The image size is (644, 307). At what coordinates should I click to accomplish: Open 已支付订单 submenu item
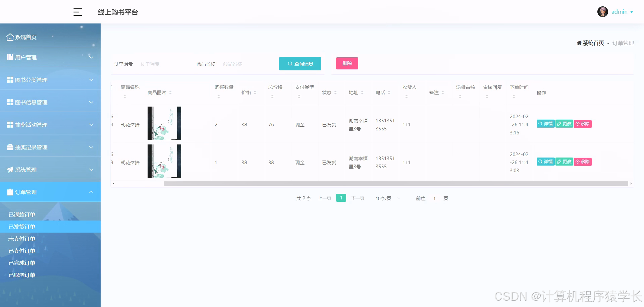pos(50,251)
